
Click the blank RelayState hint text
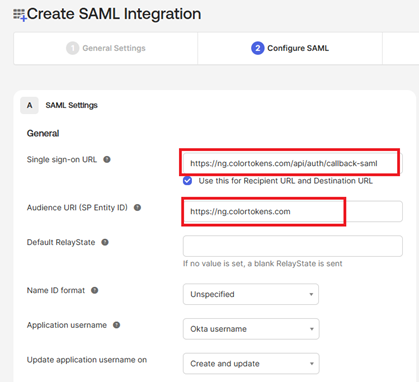(x=263, y=264)
